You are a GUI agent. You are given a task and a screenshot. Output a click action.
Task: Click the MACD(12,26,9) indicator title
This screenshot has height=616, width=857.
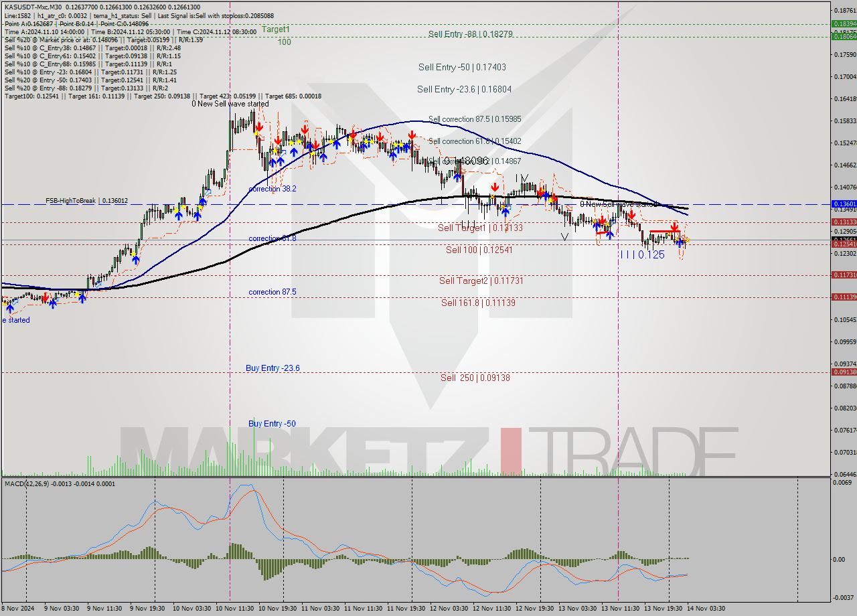[27, 483]
